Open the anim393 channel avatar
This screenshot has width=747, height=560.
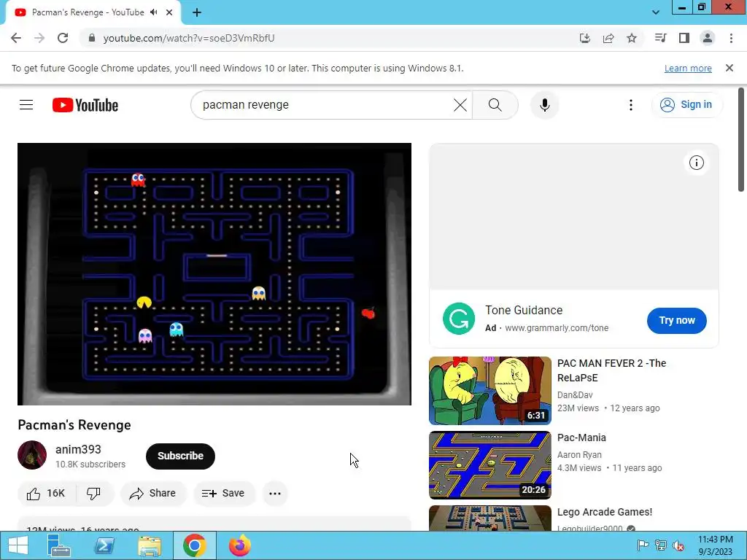pos(32,455)
